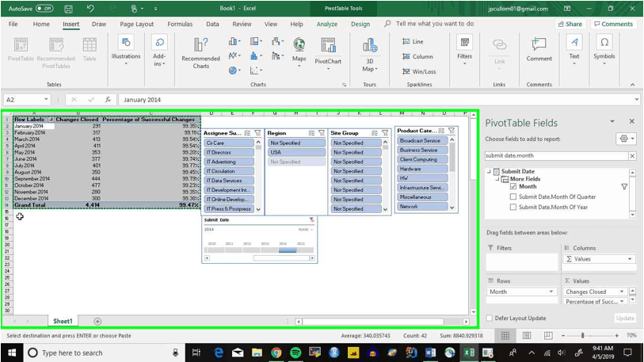
Task: Open Spotify from the taskbar
Action: 295,352
